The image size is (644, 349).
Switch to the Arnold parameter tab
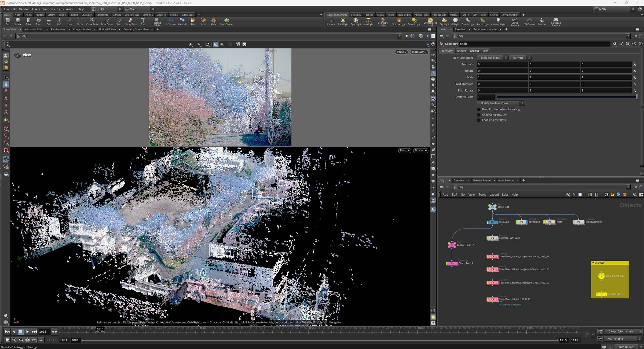[x=474, y=51]
